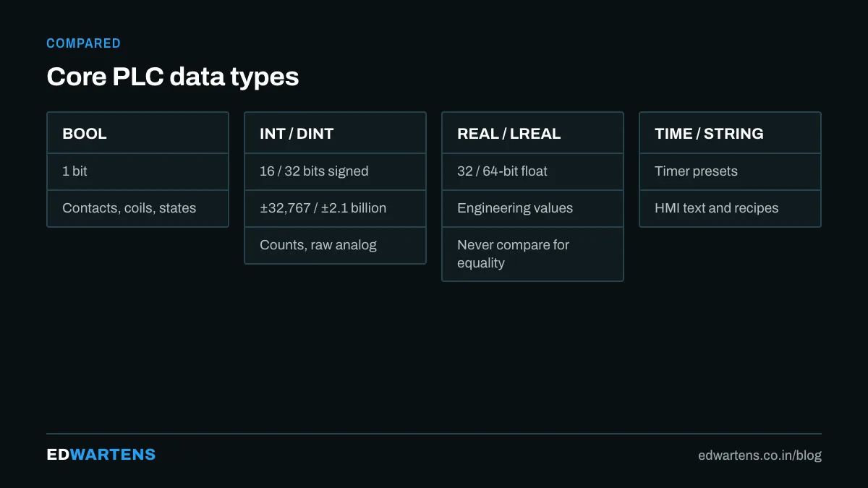Click 'Contacts, coils, states' cell
This screenshot has width=868, height=488.
coord(137,208)
